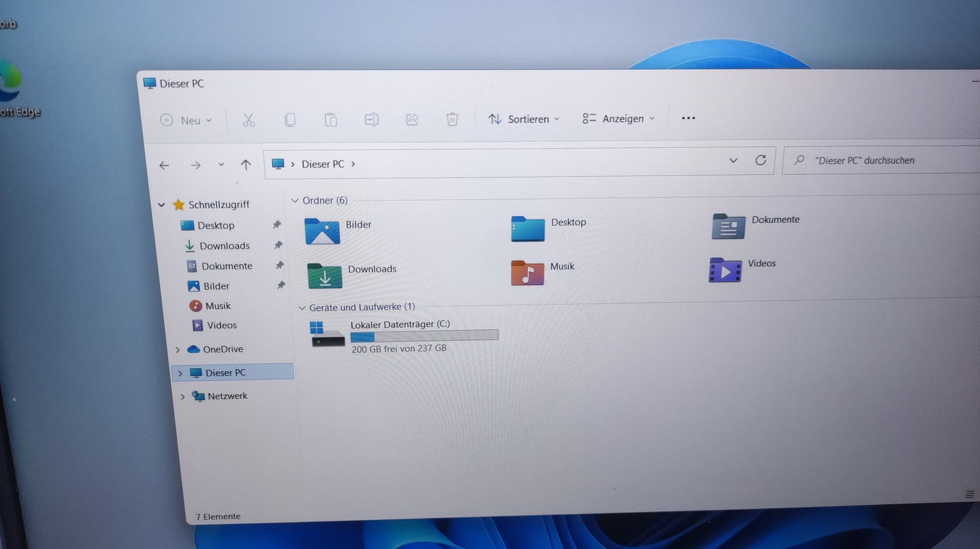Image resolution: width=980 pixels, height=549 pixels.
Task: Click the "Dieser PC" durchsuchen search field
Action: tap(882, 160)
